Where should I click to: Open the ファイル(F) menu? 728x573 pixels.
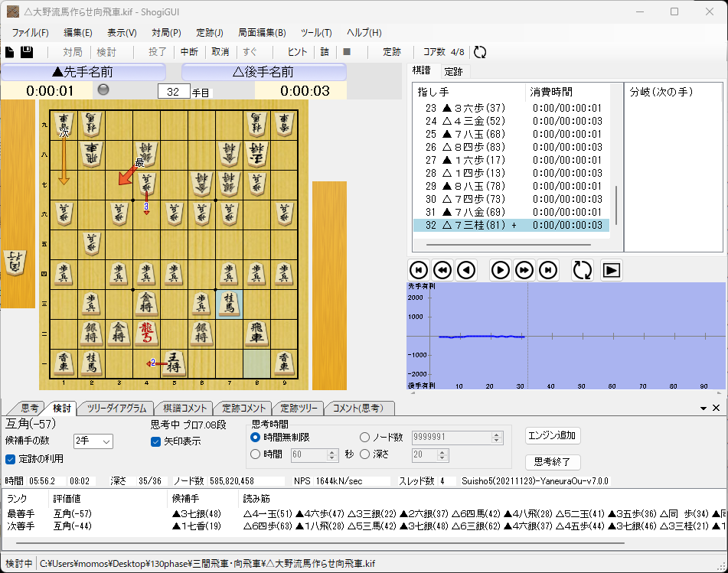click(30, 32)
